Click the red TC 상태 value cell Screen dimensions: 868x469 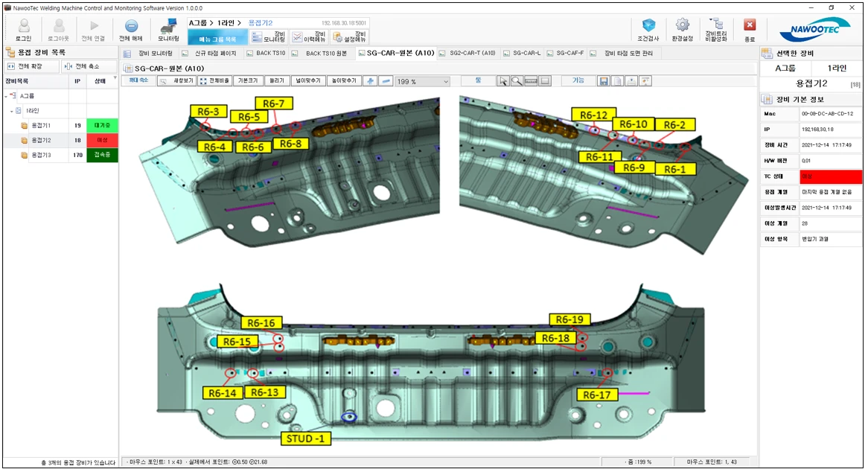pyautogui.click(x=830, y=176)
